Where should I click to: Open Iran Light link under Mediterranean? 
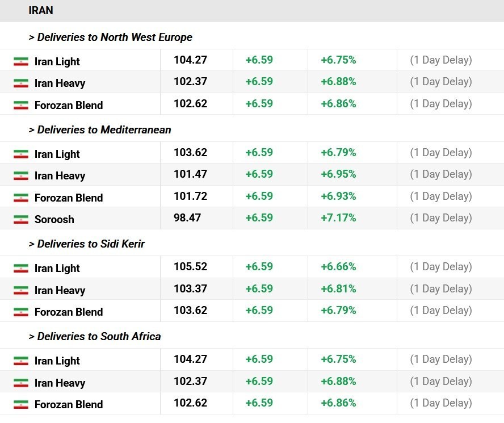(x=57, y=154)
